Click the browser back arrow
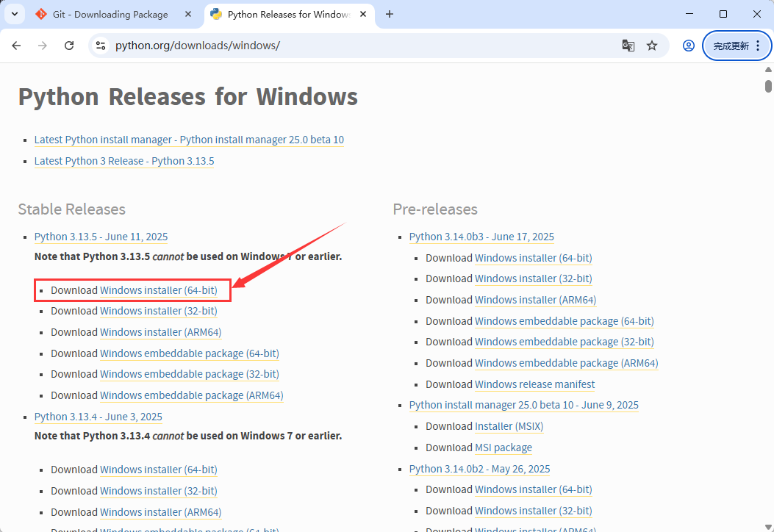 (16, 46)
